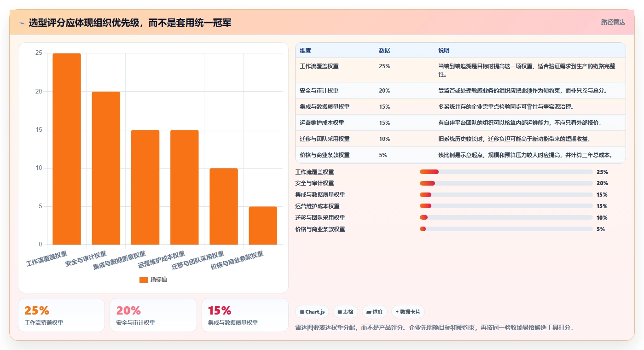Click the footnote starting 雷达图要表达权重分配
The height and width of the screenshot is (350, 644).
pos(434,328)
